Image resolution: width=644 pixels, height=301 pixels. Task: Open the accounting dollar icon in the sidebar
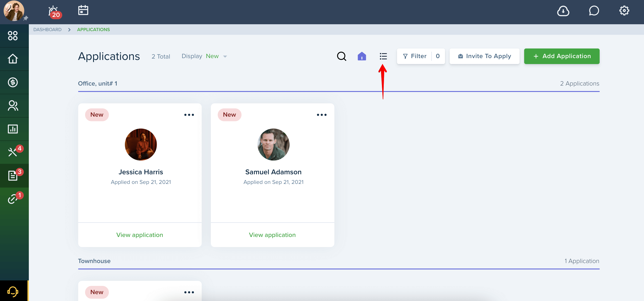[13, 82]
